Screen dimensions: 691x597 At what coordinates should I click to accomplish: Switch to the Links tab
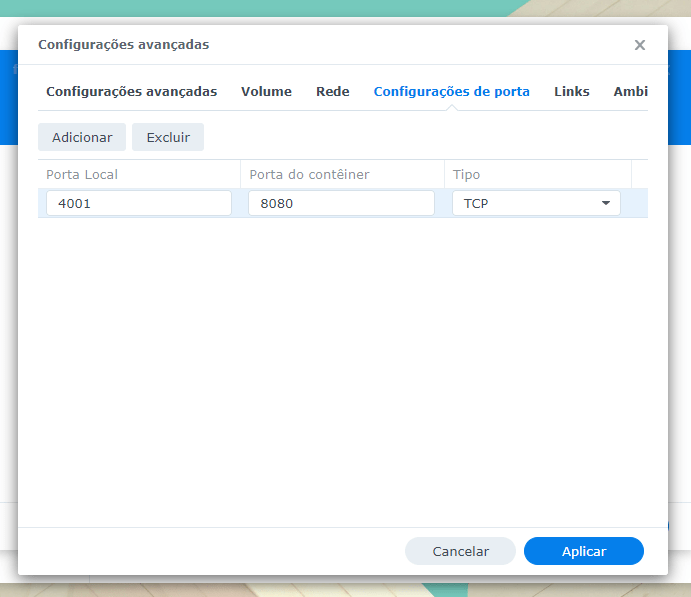(572, 91)
